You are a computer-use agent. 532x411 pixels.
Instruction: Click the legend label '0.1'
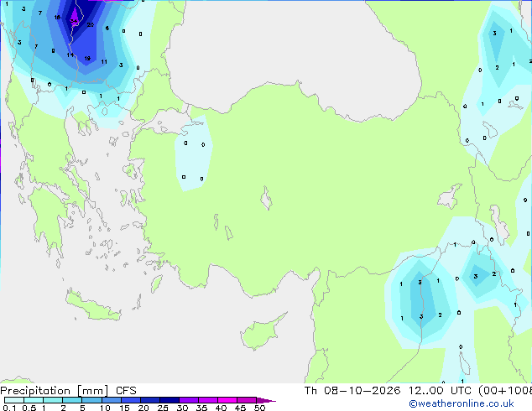(x=9, y=408)
